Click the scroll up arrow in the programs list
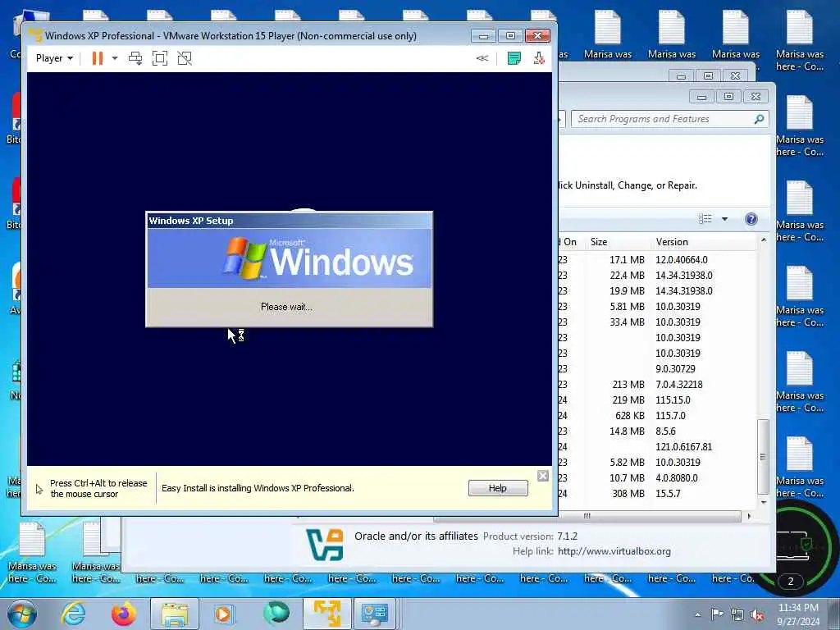The height and width of the screenshot is (630, 840). tap(764, 240)
